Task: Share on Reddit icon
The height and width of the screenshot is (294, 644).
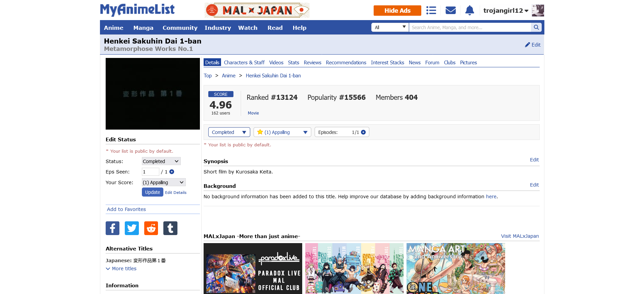Action: pos(151,228)
